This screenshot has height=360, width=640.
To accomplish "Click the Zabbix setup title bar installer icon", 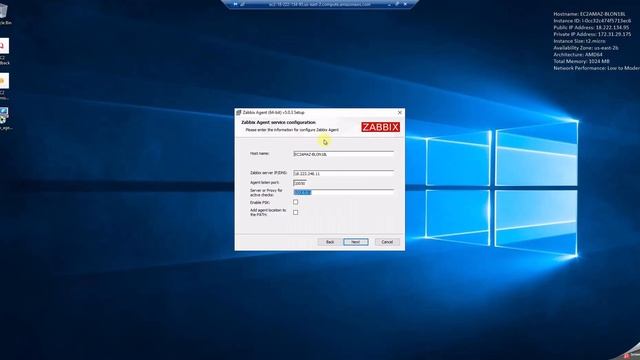I will [x=239, y=112].
